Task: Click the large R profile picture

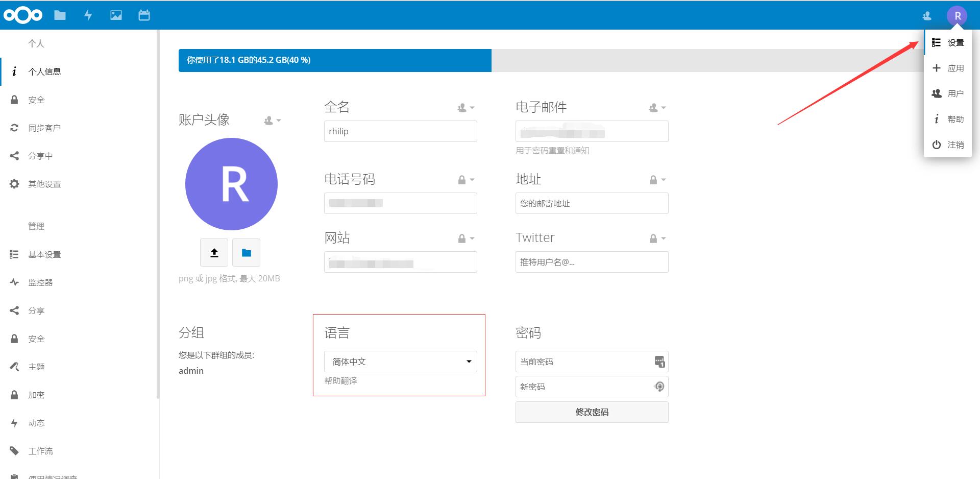Action: point(231,184)
